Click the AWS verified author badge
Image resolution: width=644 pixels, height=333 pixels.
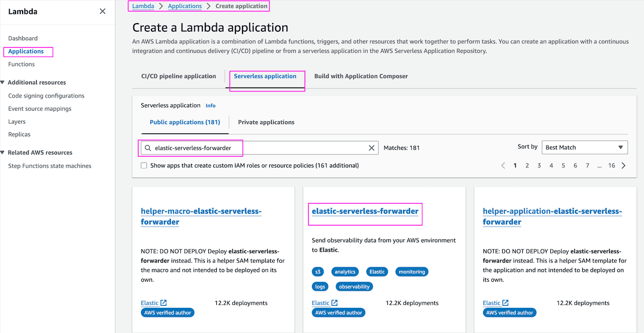pyautogui.click(x=338, y=312)
